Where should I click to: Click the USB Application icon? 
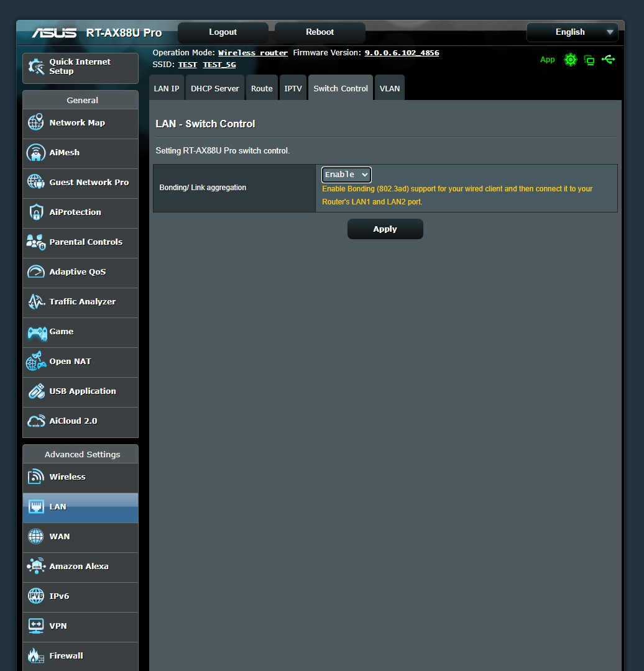pos(37,391)
